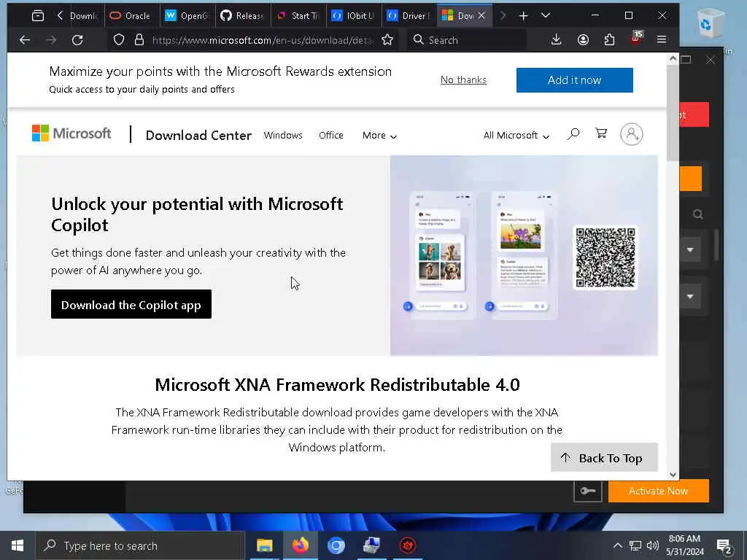
Task: Open the shopping cart icon
Action: [601, 133]
